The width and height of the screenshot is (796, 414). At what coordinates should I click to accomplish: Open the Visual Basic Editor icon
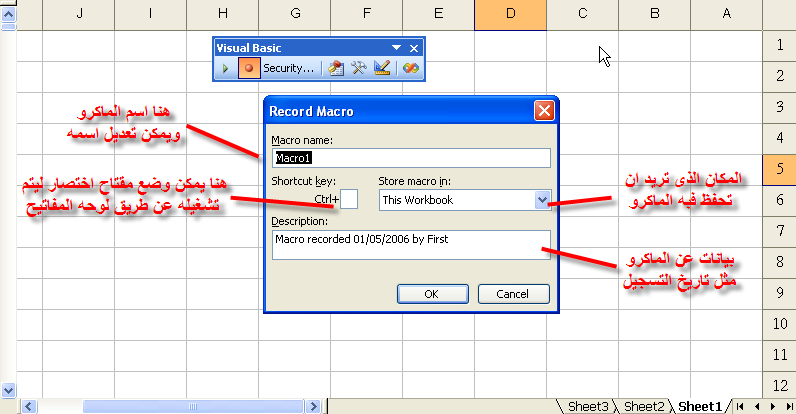tap(336, 68)
